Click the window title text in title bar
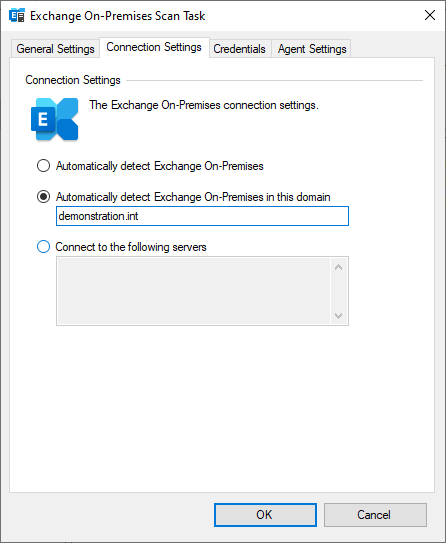 click(118, 16)
